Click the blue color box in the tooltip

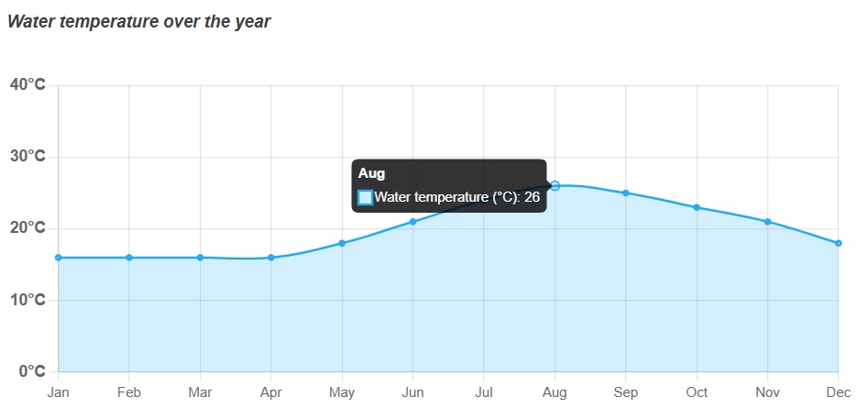(366, 198)
